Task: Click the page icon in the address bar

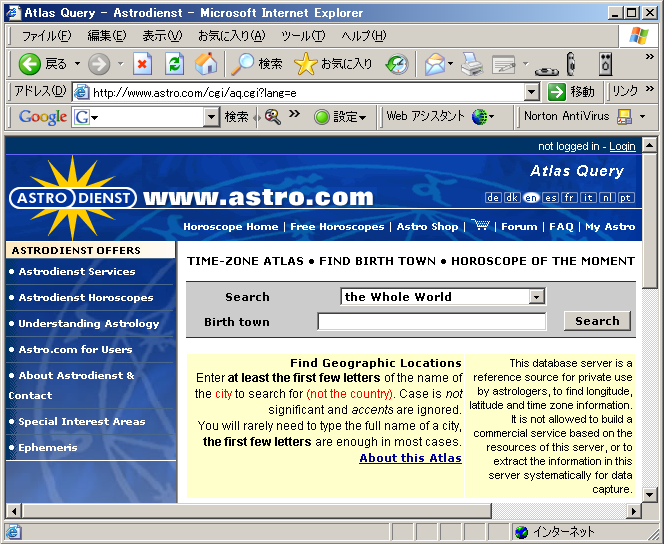Action: tap(82, 92)
